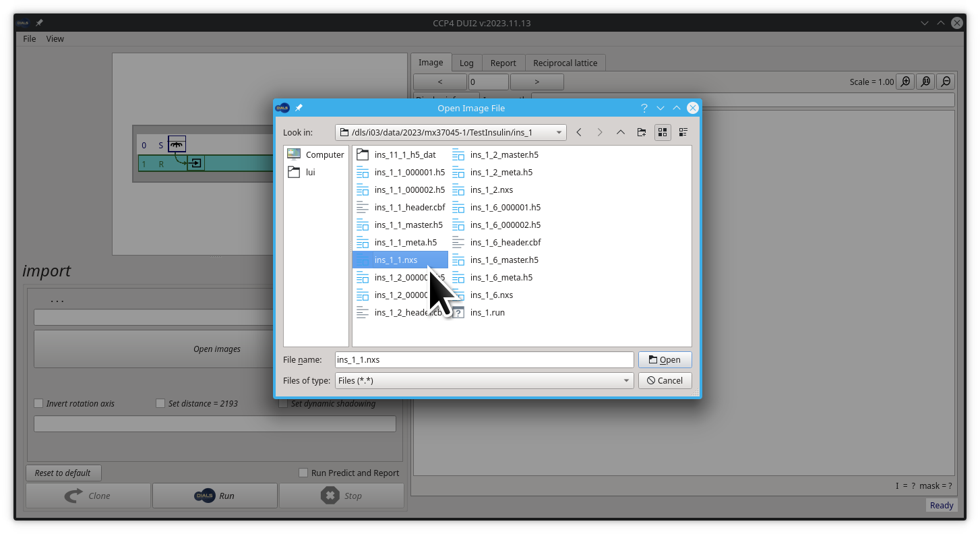Click the Open images button
This screenshot has width=980, height=534.
point(217,349)
